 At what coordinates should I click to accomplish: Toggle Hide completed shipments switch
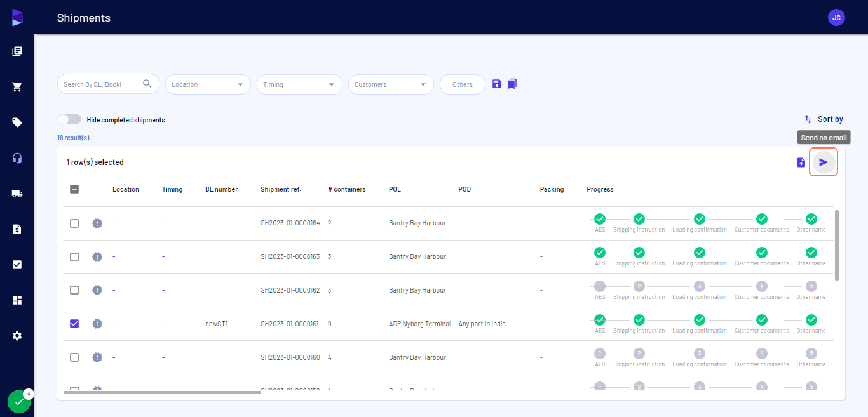coord(69,119)
